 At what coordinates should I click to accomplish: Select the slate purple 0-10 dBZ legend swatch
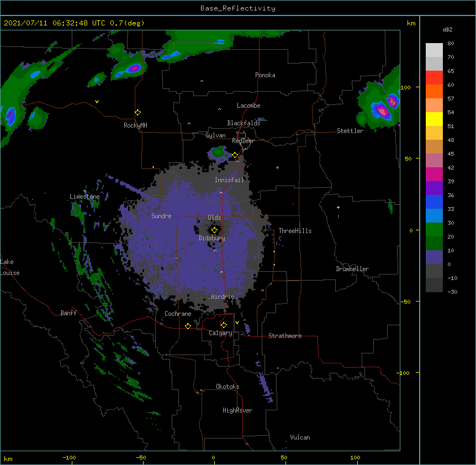(434, 257)
